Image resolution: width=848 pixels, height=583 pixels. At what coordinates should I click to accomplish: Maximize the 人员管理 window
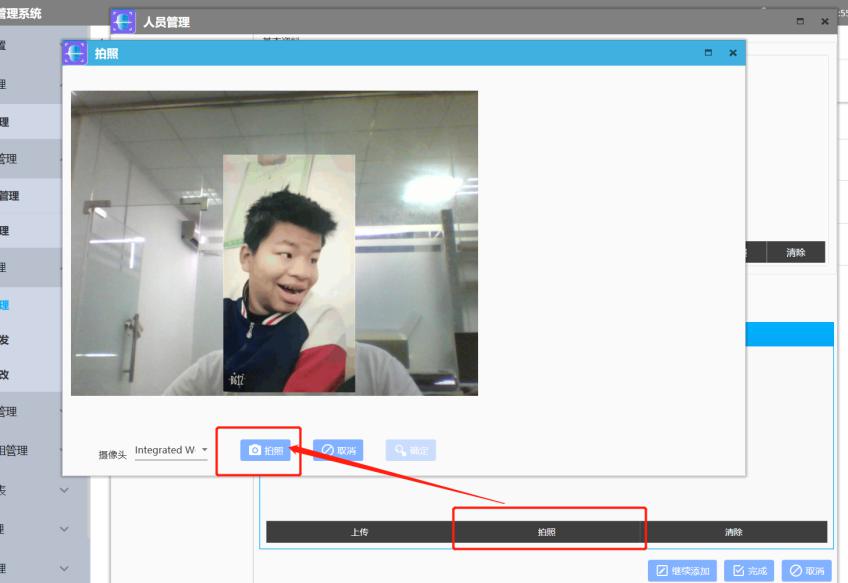(x=800, y=22)
